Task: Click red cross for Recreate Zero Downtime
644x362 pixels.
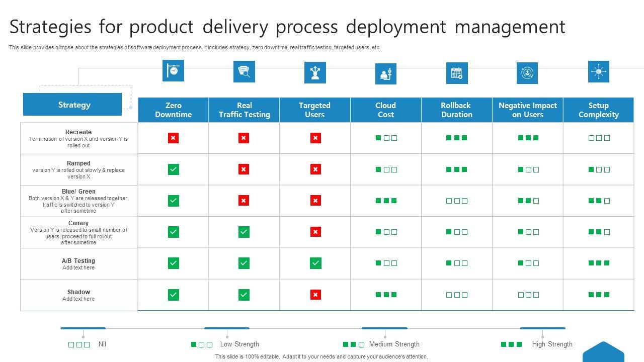Action: click(174, 138)
